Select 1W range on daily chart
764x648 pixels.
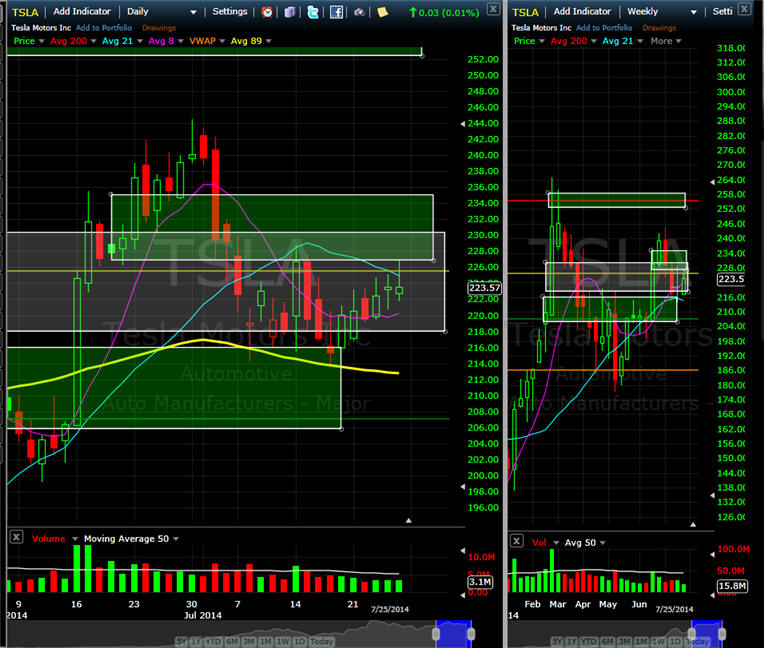click(283, 641)
